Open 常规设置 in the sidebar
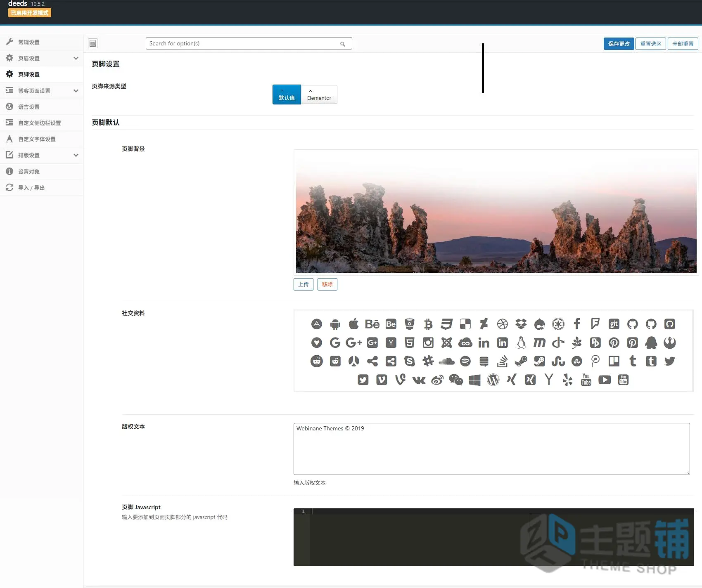 (41, 42)
